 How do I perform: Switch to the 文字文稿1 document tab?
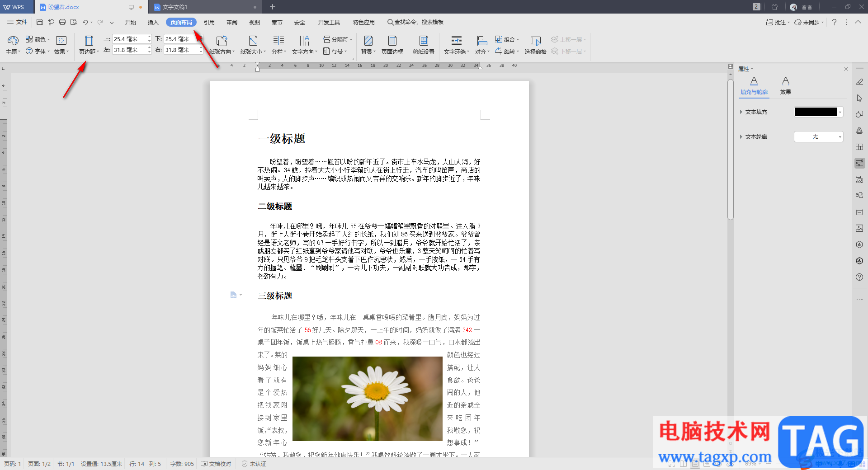(205, 7)
